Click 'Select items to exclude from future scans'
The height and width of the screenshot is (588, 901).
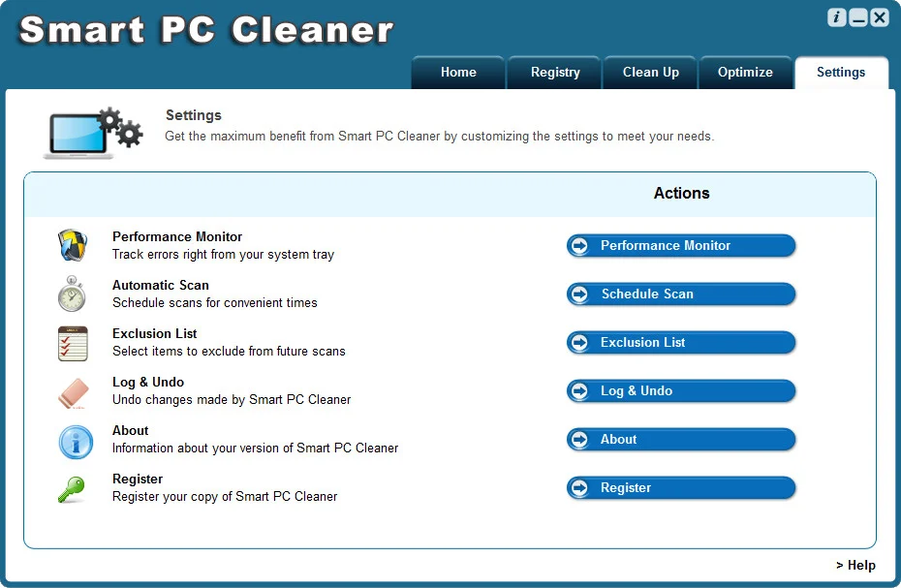click(x=229, y=351)
